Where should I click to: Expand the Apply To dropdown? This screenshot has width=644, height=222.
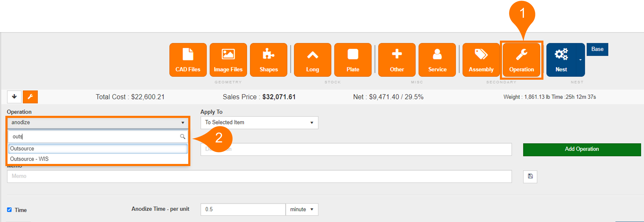[259, 123]
